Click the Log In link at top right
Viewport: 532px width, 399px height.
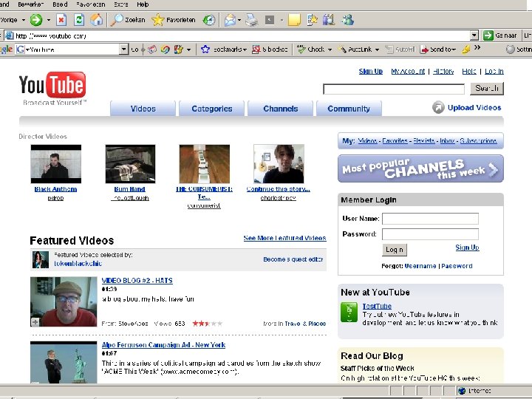click(494, 71)
